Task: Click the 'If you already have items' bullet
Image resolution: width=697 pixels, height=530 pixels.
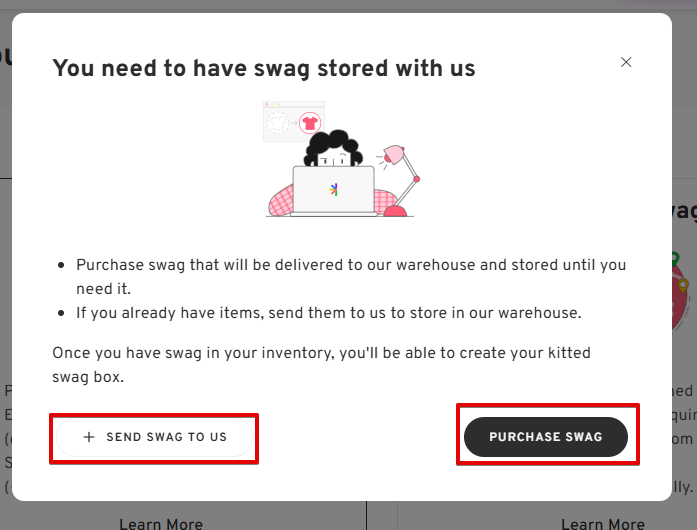Action: [329, 313]
